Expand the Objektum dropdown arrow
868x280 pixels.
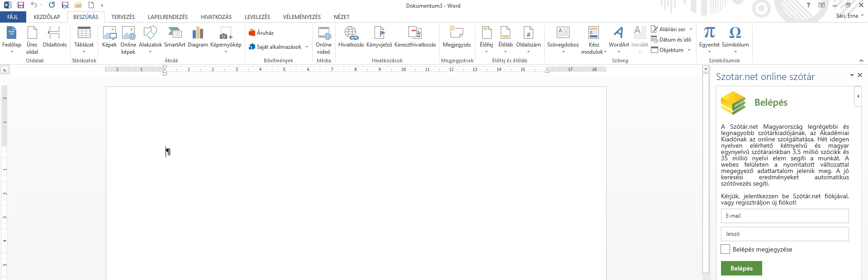pyautogui.click(x=689, y=50)
